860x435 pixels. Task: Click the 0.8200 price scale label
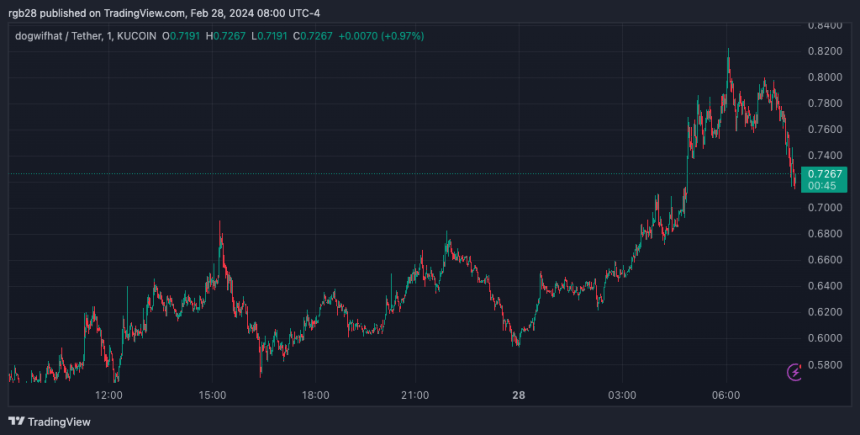pyautogui.click(x=825, y=51)
